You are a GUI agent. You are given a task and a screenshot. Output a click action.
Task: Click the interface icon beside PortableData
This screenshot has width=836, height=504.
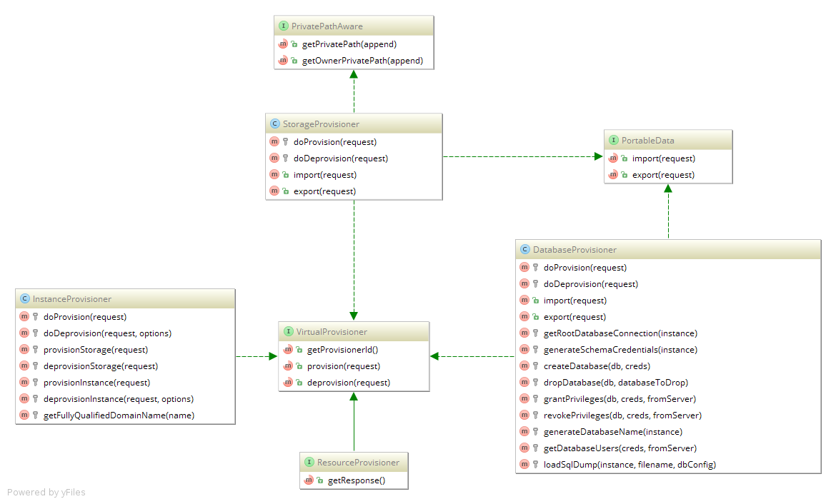614,140
